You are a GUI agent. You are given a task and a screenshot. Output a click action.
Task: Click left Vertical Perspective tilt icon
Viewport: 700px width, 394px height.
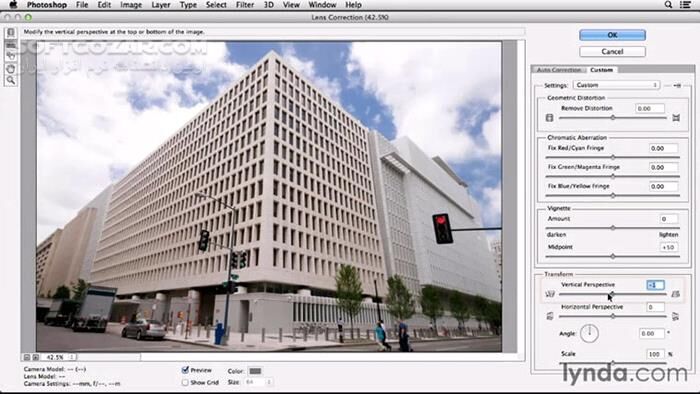tap(550, 294)
